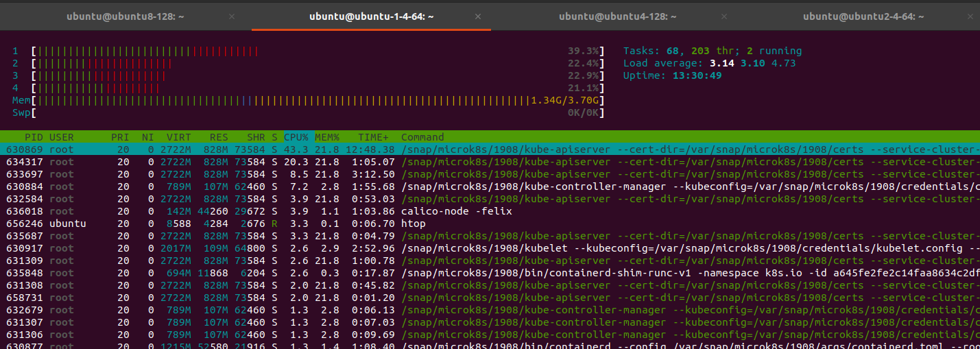The image size is (980, 349).
Task: Click the CPU 1 usage meter bar
Action: [x=318, y=51]
